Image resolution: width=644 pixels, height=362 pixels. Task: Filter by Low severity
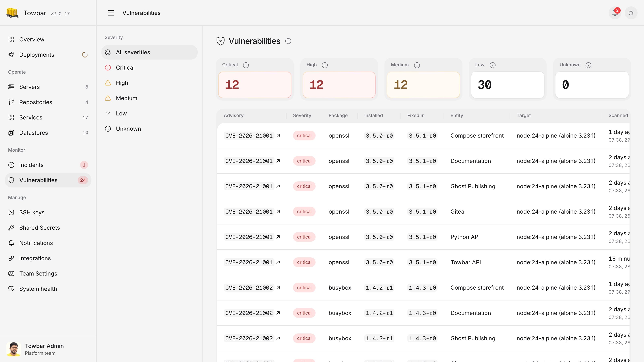click(x=149, y=113)
